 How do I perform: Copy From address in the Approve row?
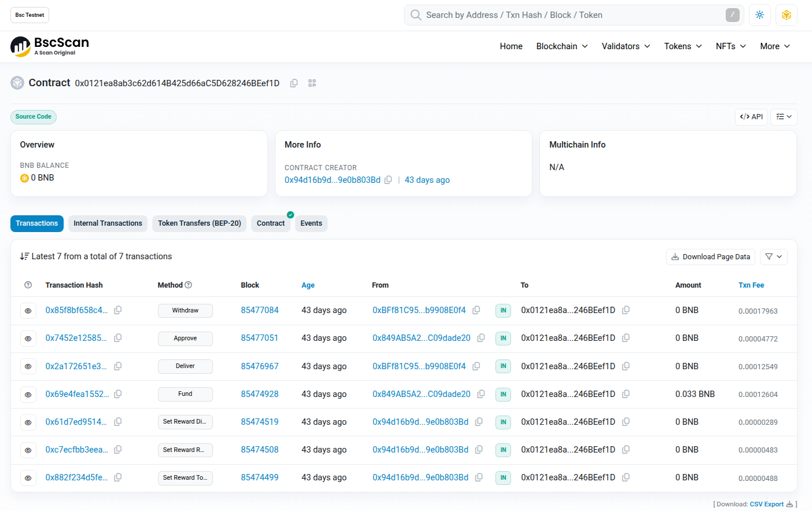[481, 338]
